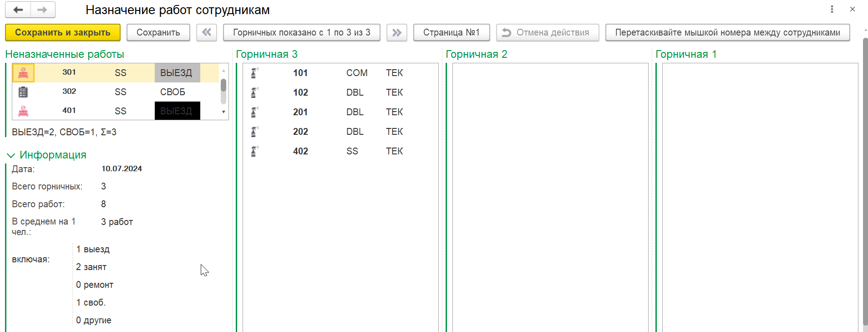Image resolution: width=868 pixels, height=332 pixels.
Task: Click the scroll-up arrow of unassigned works list
Action: tap(223, 71)
